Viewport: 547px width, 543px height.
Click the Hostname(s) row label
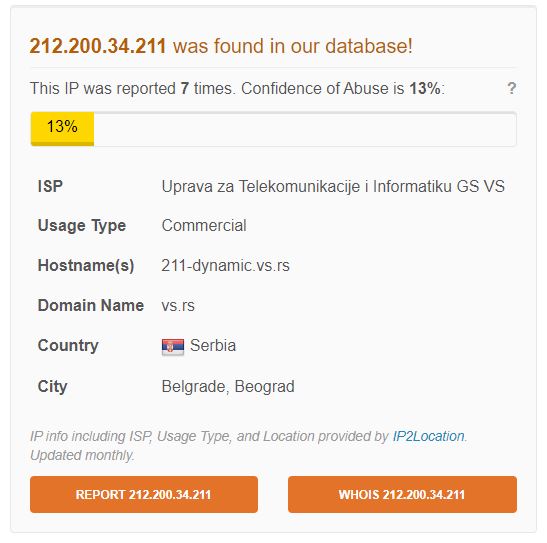pos(86,266)
